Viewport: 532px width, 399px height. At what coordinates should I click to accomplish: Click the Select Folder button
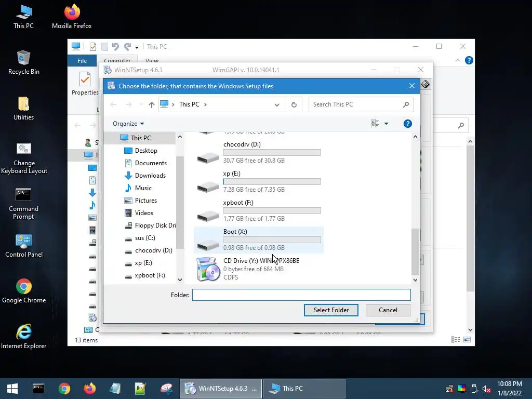coord(331,310)
